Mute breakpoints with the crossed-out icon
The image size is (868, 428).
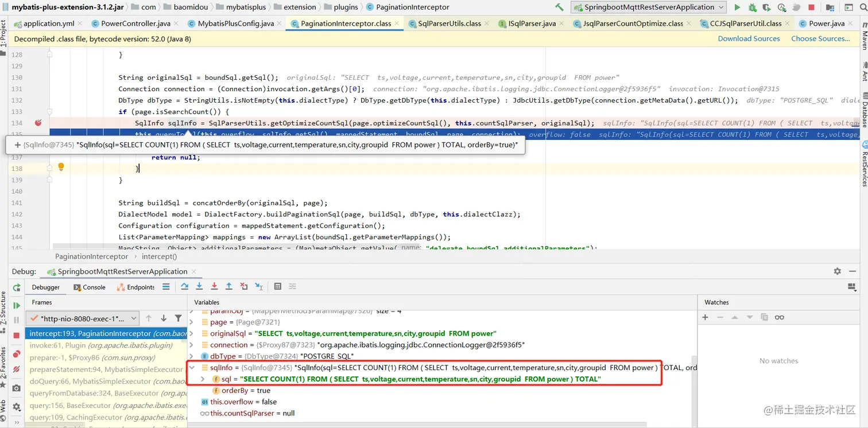point(16,369)
